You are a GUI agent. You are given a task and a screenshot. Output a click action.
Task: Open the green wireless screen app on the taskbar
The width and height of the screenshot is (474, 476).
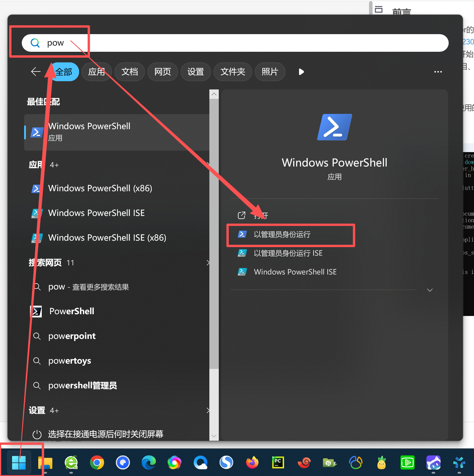(408, 463)
